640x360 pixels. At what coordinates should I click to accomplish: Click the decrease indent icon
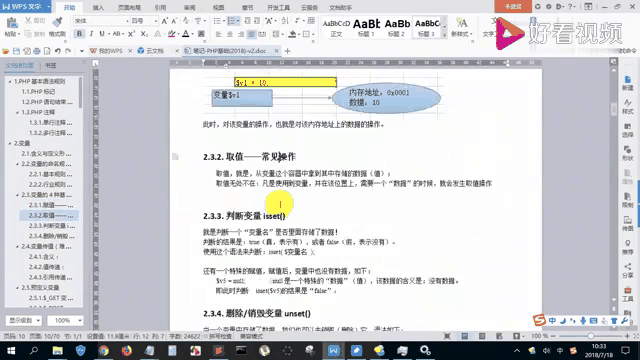coord(247,21)
